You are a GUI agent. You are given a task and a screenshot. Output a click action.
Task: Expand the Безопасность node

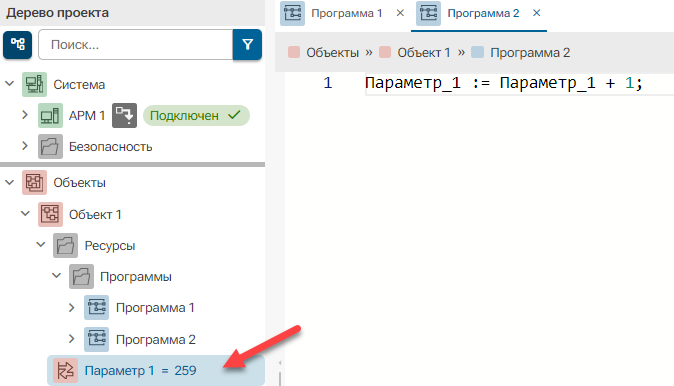(25, 146)
